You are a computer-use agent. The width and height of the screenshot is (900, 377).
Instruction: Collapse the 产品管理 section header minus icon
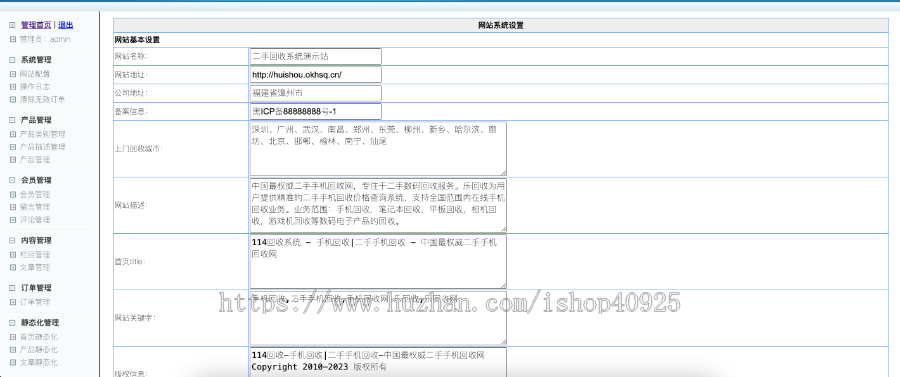click(13, 120)
